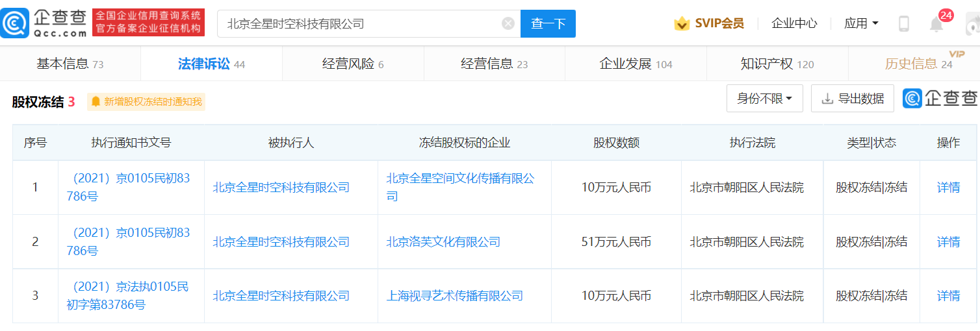Open 详情 for row 1
Viewport: 980px width, 331px height.
[x=948, y=188]
